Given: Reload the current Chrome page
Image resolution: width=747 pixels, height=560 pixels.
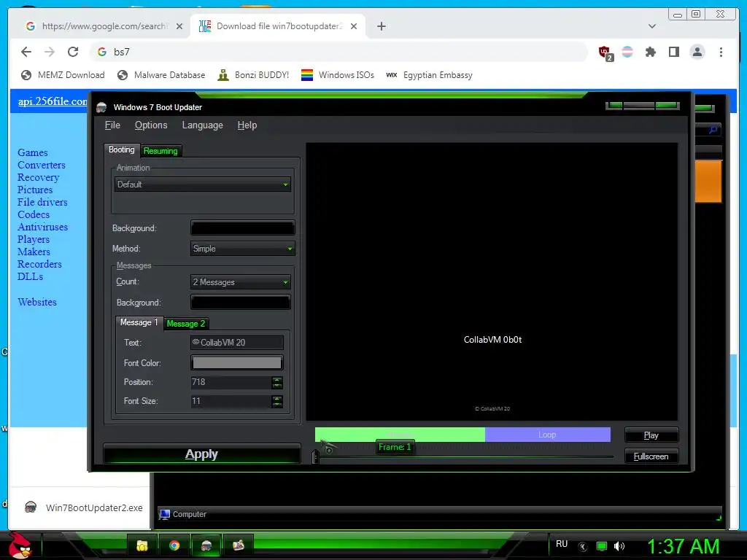Looking at the screenshot, I should [73, 52].
